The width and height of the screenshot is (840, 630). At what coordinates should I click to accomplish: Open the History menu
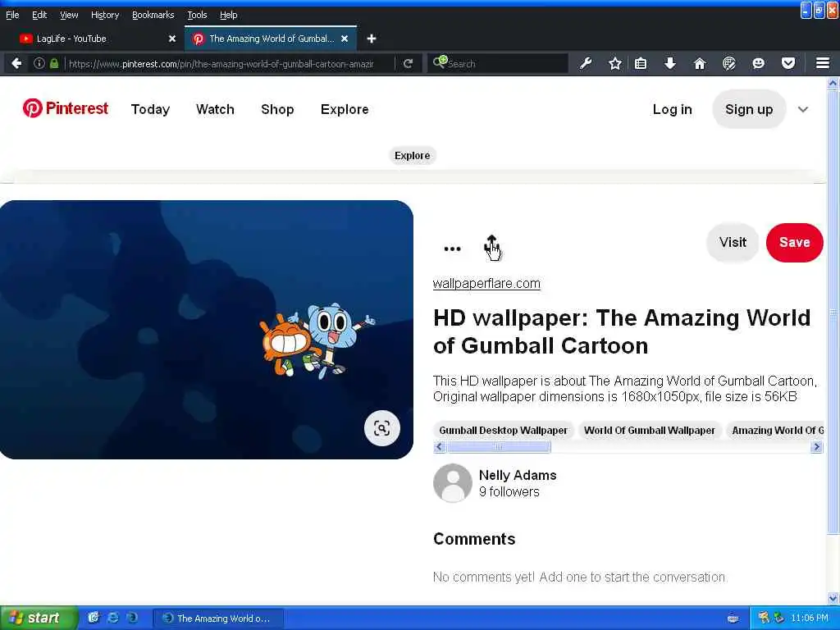(104, 15)
